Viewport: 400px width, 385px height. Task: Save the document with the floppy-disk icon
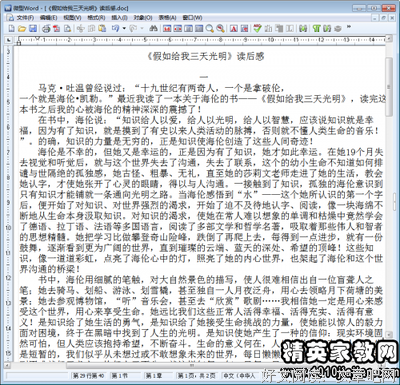coord(33,29)
